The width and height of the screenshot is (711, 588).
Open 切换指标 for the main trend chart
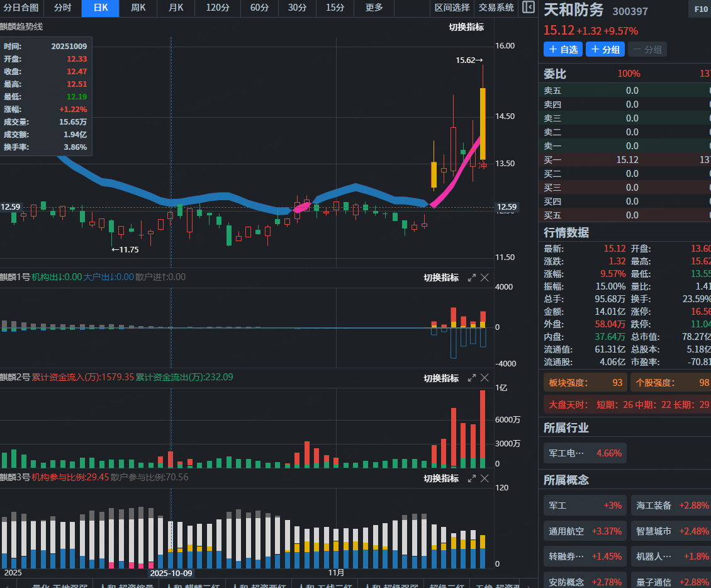(466, 27)
